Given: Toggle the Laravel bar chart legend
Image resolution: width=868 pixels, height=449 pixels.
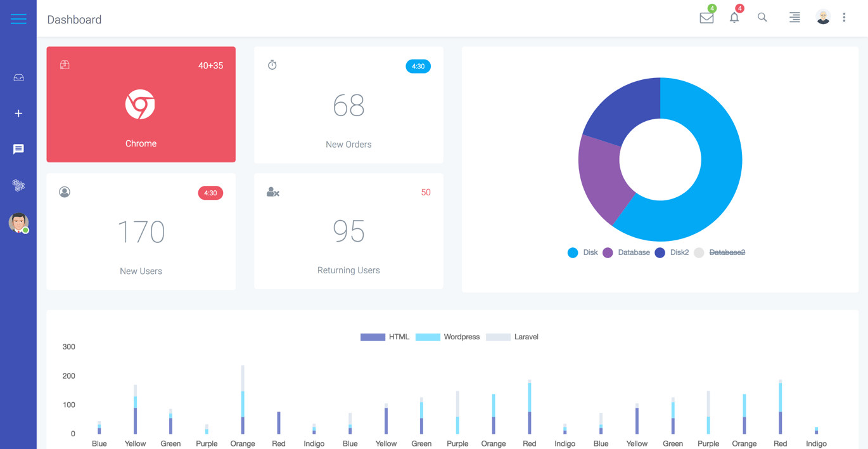Looking at the screenshot, I should click(x=512, y=337).
